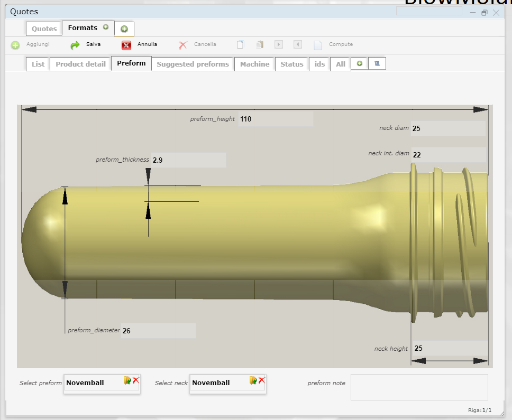
Task: Open lookup icon for Select preform
Action: click(x=127, y=380)
